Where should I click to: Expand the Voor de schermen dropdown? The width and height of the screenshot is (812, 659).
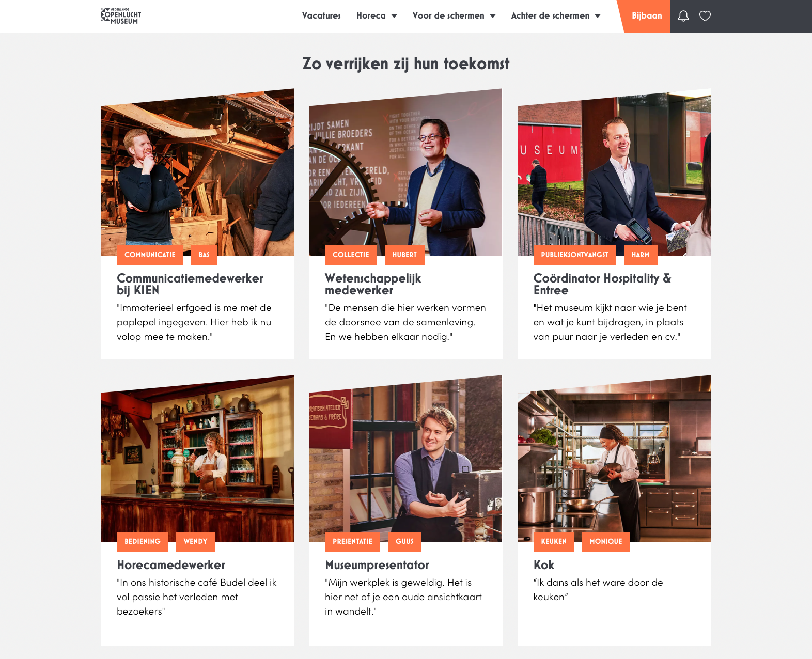tap(454, 16)
